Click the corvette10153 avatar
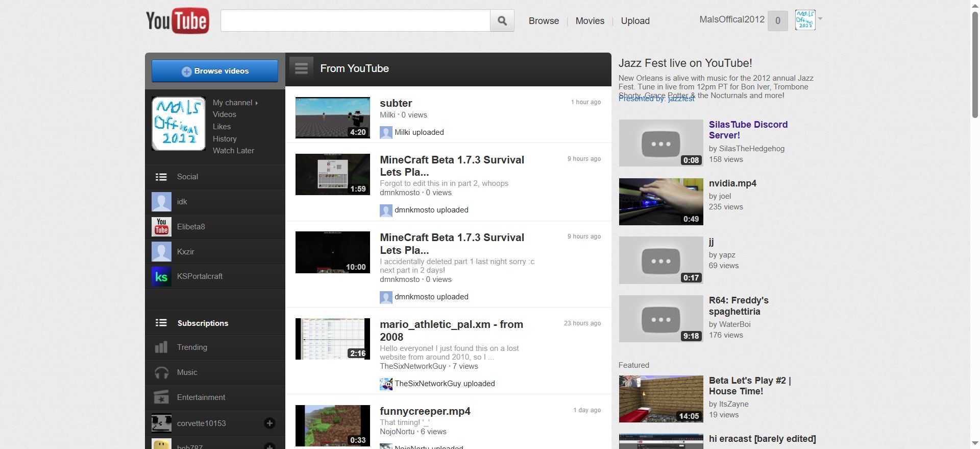This screenshot has height=449, width=980. (161, 423)
